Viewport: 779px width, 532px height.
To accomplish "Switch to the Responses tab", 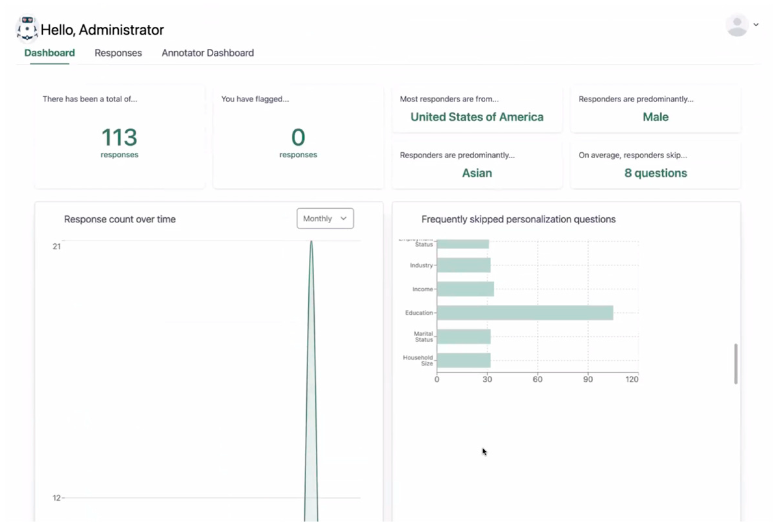I will pos(118,53).
